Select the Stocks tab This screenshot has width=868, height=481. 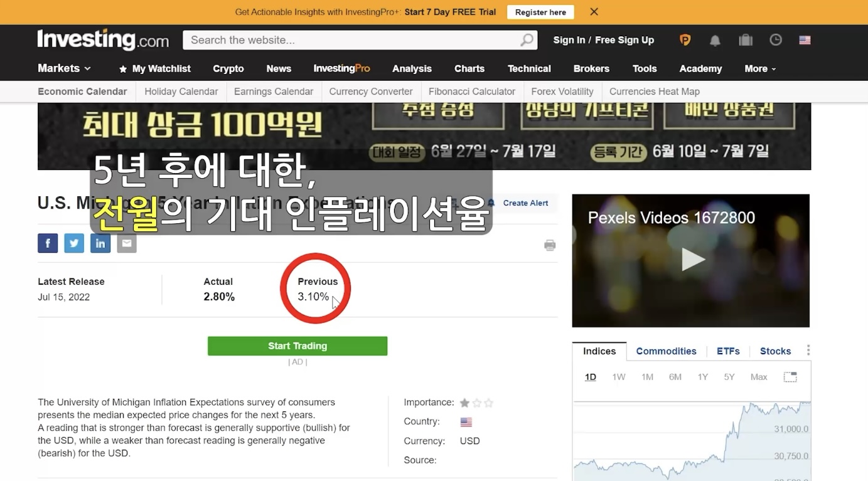(x=775, y=351)
